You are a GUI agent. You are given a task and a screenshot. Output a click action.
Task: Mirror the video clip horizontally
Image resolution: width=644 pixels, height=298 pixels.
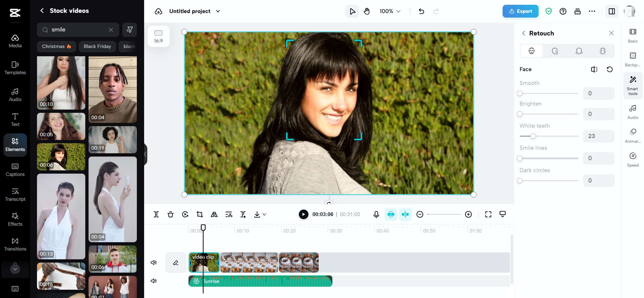click(214, 214)
